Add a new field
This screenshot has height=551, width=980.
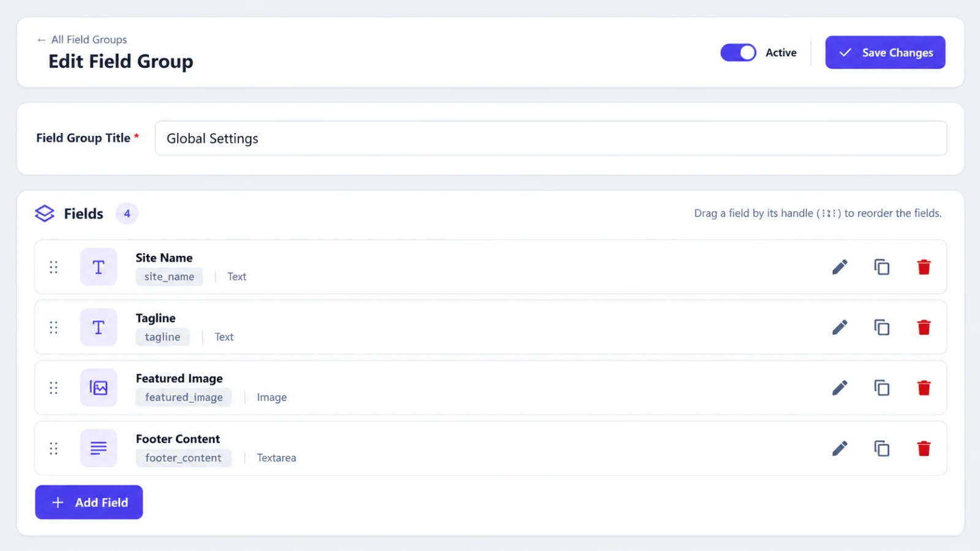coord(89,502)
